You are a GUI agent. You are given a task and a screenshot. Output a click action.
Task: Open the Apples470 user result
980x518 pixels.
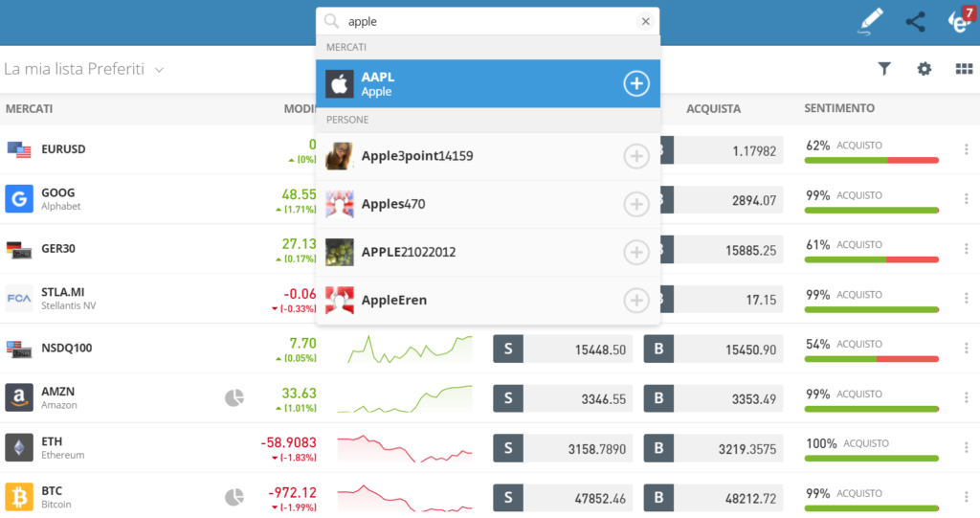click(487, 204)
